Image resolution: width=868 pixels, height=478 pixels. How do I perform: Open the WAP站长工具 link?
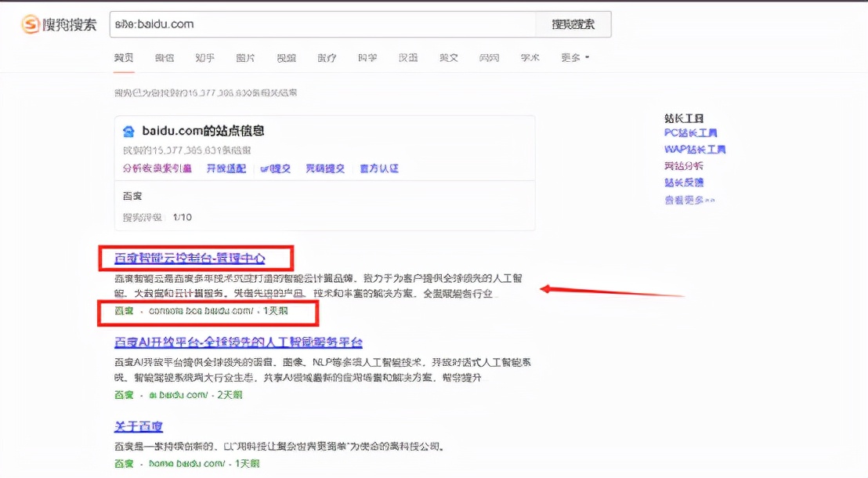click(695, 150)
